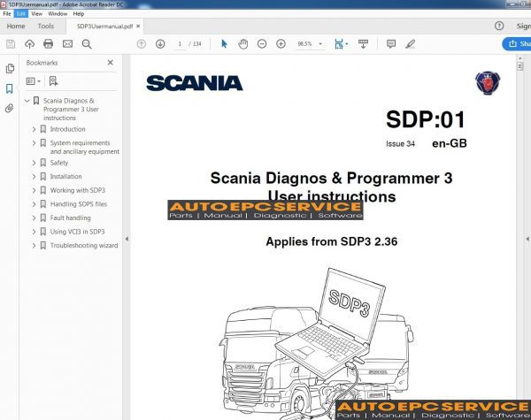
Task: Open the Find text magnifier icon
Action: tap(87, 44)
